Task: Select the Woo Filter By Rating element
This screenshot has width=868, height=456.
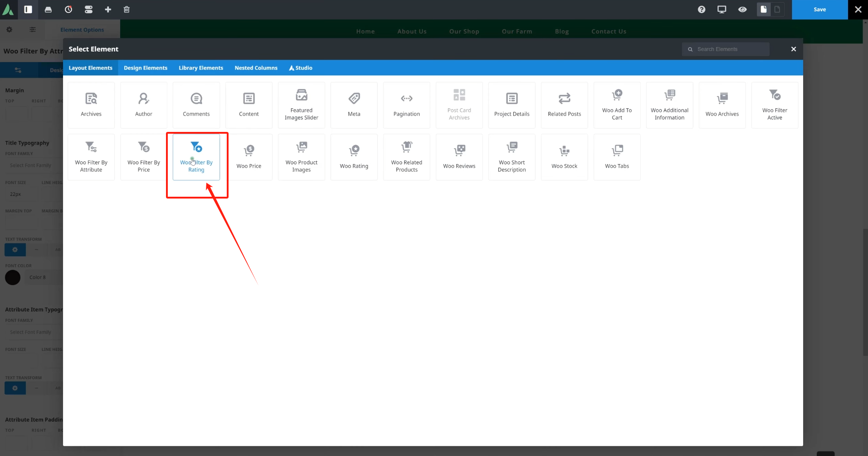Action: coord(196,157)
